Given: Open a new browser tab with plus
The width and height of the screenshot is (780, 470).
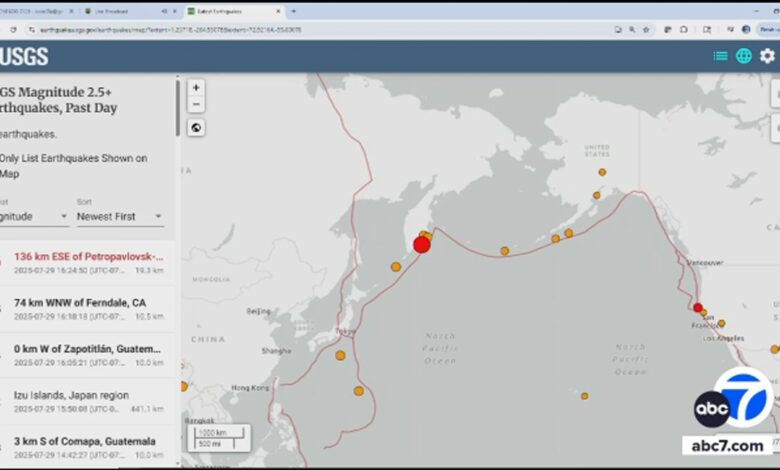Looking at the screenshot, I should [293, 11].
